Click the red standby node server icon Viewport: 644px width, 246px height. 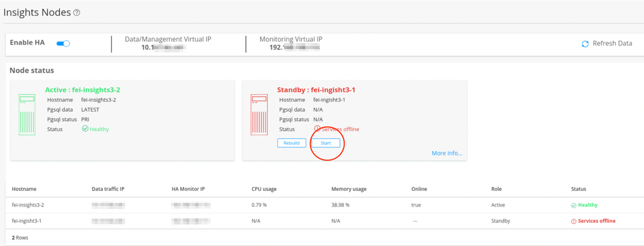pos(259,115)
